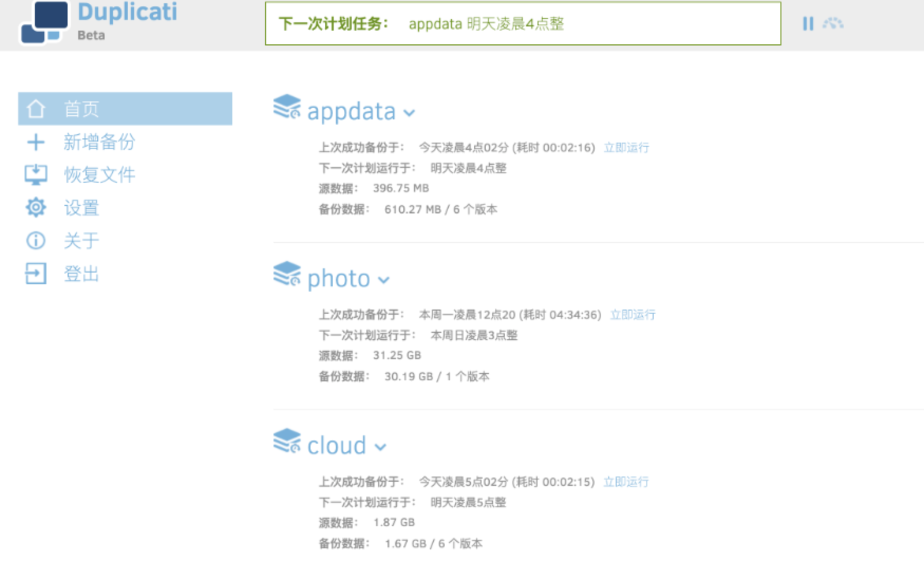Click the photo backup stack icon
Image resolution: width=924 pixels, height=580 pixels.
[287, 274]
